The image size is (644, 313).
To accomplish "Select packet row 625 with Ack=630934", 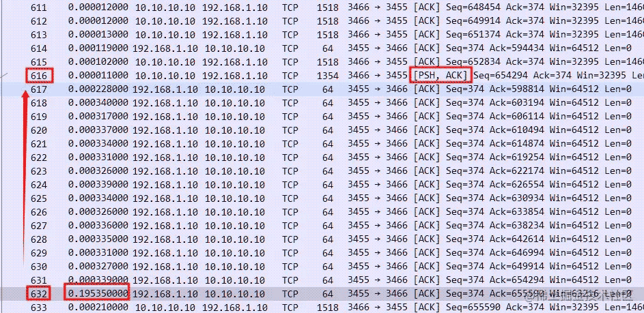I will click(322, 198).
